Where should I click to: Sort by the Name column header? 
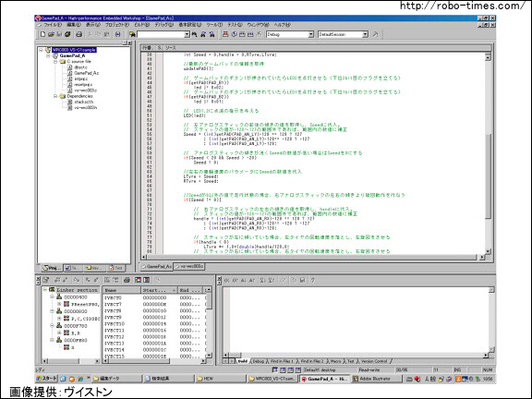(x=122, y=290)
